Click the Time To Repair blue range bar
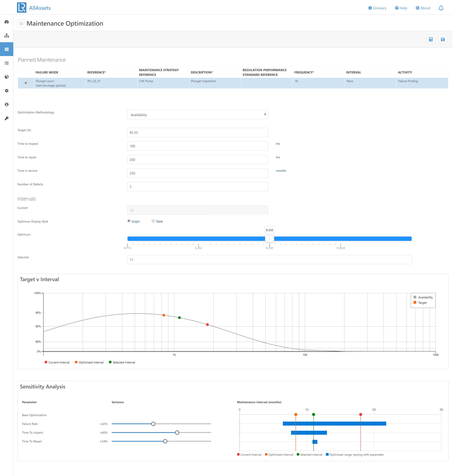The height and width of the screenshot is (476, 453). 315,442
